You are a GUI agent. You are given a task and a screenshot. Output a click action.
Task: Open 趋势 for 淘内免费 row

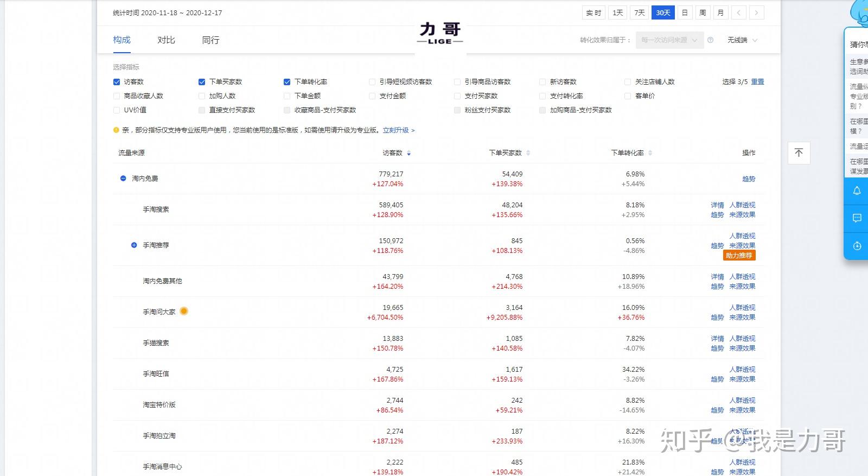click(x=749, y=179)
